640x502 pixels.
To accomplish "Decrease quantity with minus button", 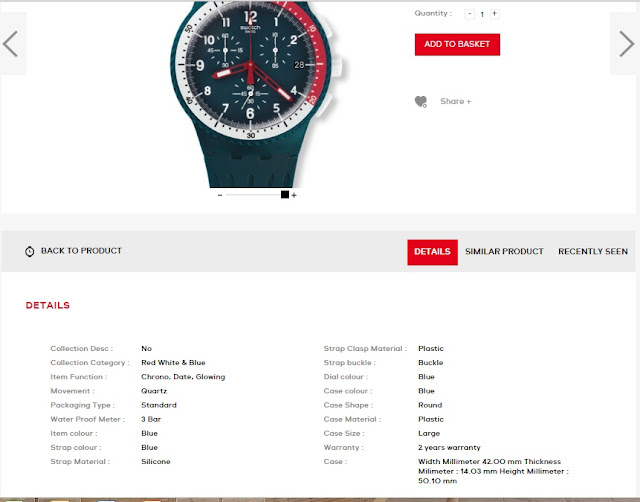I will [x=469, y=14].
